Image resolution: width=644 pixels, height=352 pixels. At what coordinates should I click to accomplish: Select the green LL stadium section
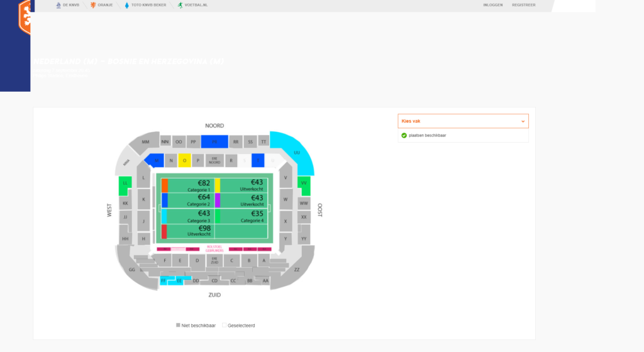(125, 184)
